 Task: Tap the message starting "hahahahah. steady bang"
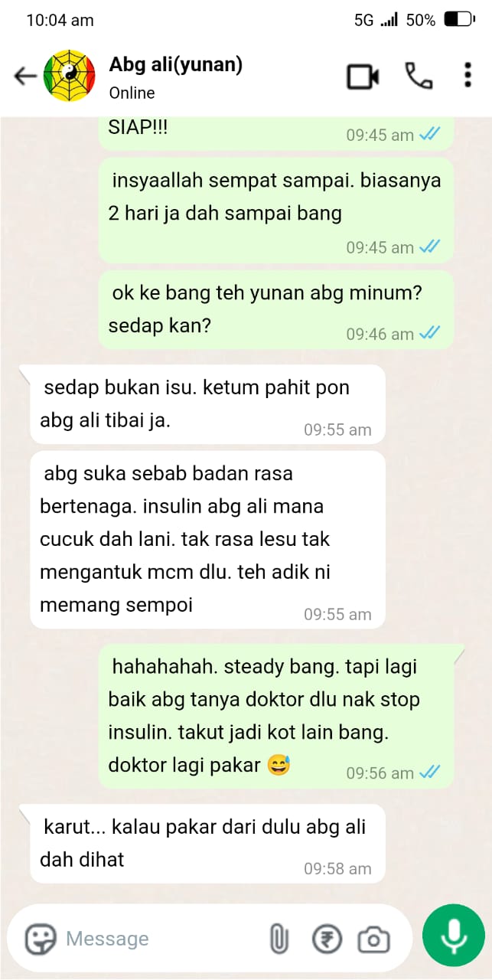276,716
